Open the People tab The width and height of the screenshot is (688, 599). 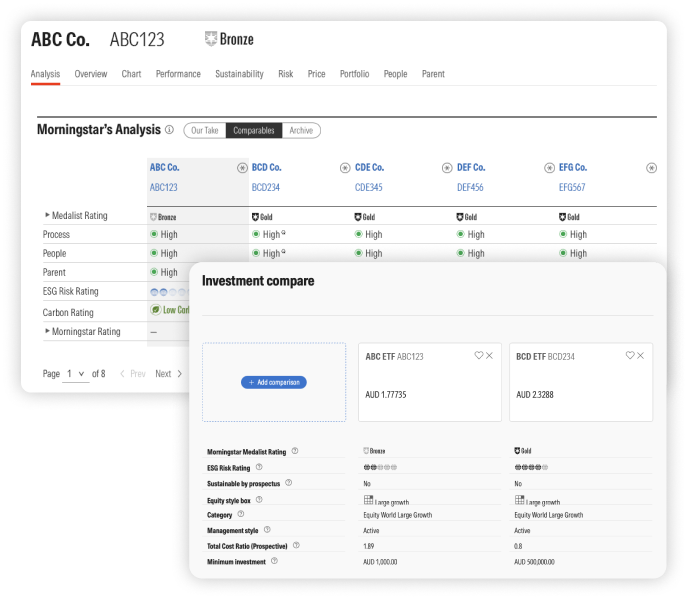pos(395,74)
